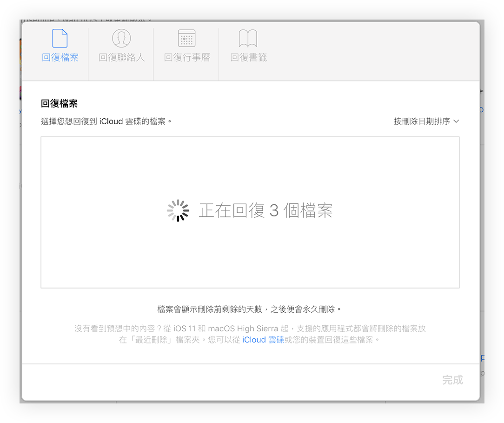This screenshot has width=504, height=423.
Task: Click the 完成 button
Action: point(452,380)
